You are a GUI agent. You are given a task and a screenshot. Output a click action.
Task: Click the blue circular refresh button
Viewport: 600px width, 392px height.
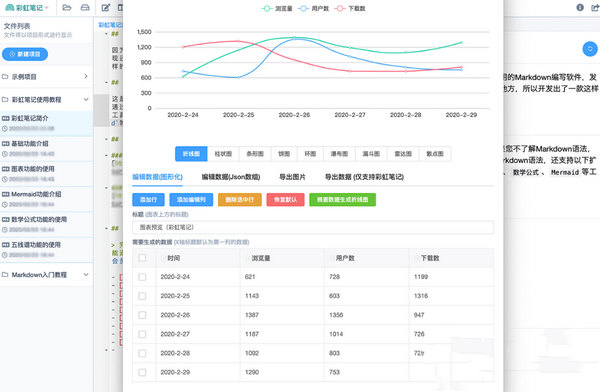point(590,49)
